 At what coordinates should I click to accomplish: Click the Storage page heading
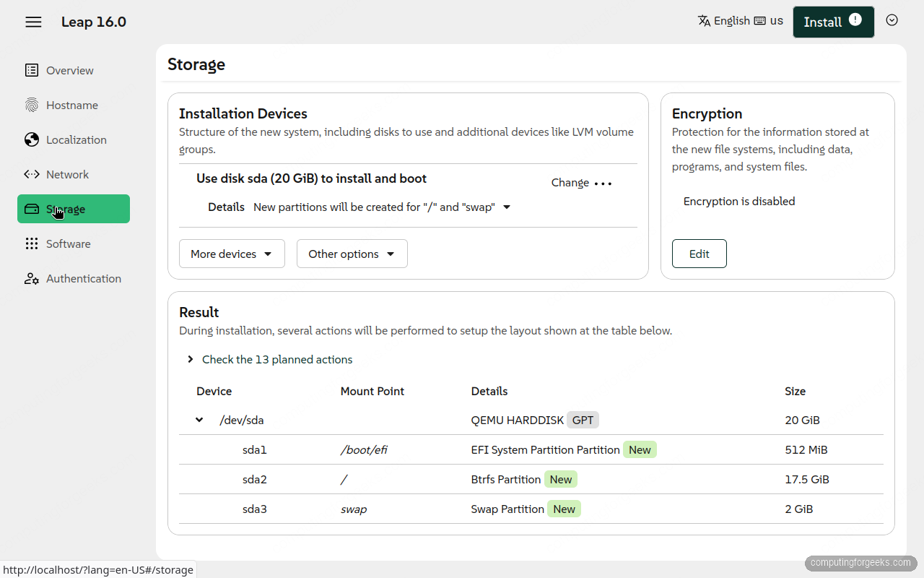pyautogui.click(x=196, y=64)
